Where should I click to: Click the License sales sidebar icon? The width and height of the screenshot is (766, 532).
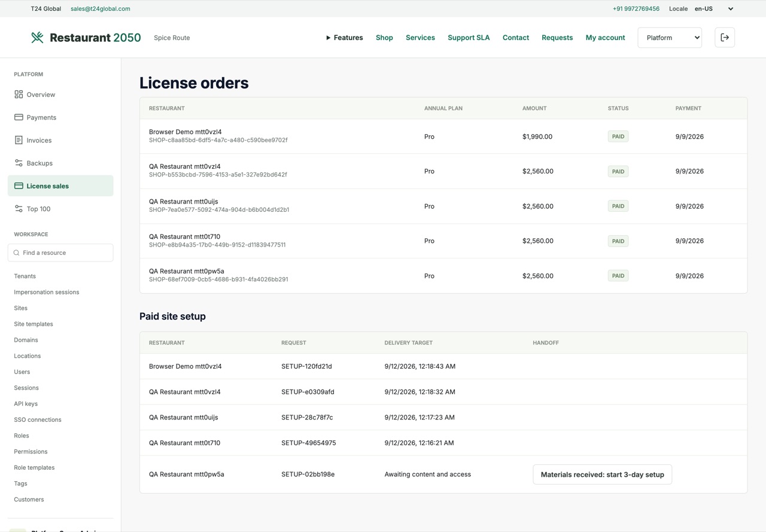click(x=19, y=186)
